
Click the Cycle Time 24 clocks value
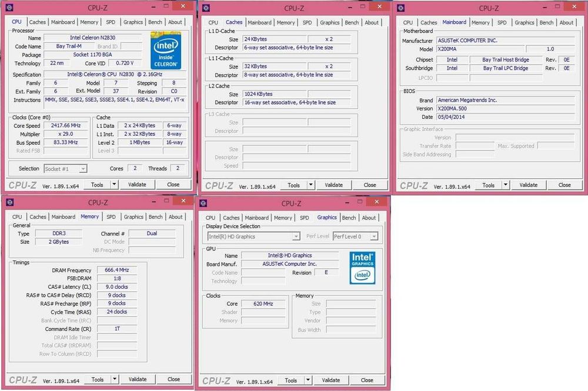(x=117, y=312)
